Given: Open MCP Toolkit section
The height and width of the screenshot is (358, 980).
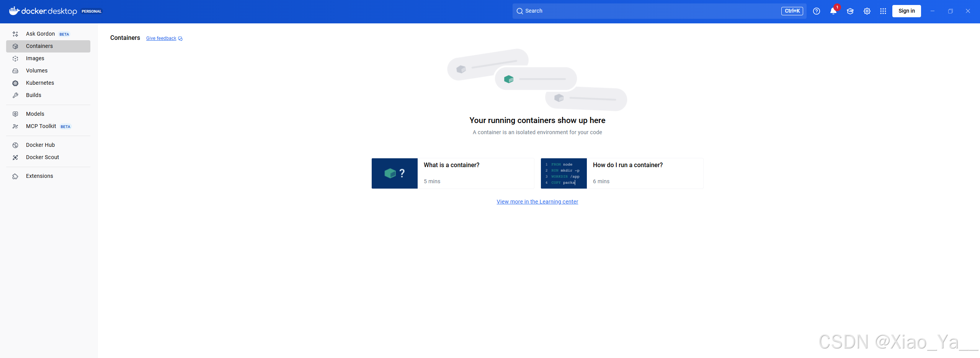Looking at the screenshot, I should 48,126.
